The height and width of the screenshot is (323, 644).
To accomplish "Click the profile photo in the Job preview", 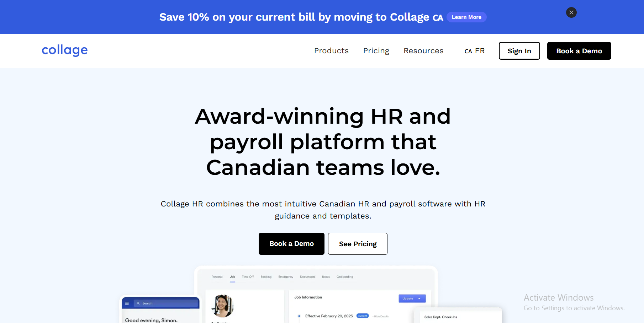I will click(222, 306).
